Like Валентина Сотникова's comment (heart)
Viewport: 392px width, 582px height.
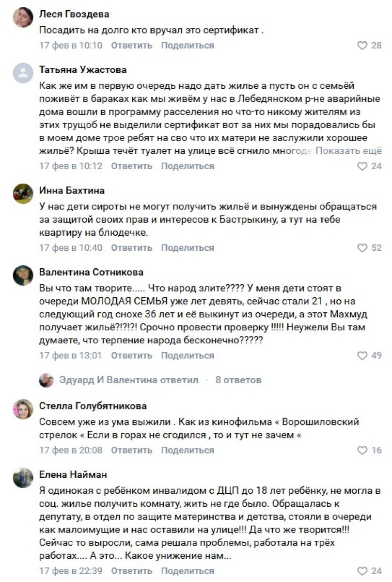pyautogui.click(x=362, y=356)
